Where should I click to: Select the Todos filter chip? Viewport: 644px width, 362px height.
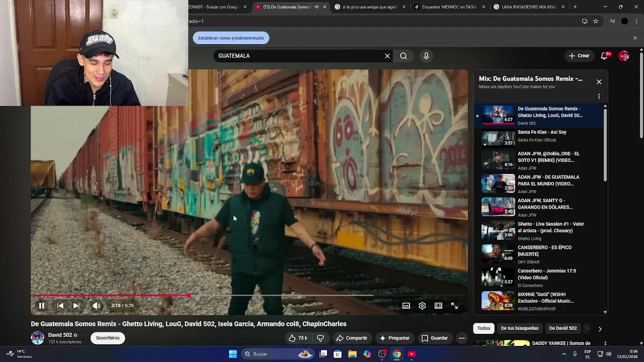[x=484, y=328]
